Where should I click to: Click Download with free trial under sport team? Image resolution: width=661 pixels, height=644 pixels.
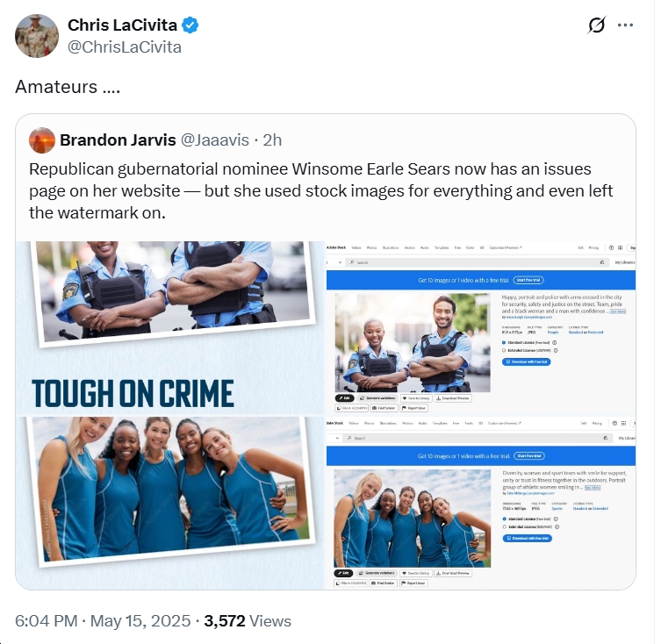pyautogui.click(x=527, y=538)
